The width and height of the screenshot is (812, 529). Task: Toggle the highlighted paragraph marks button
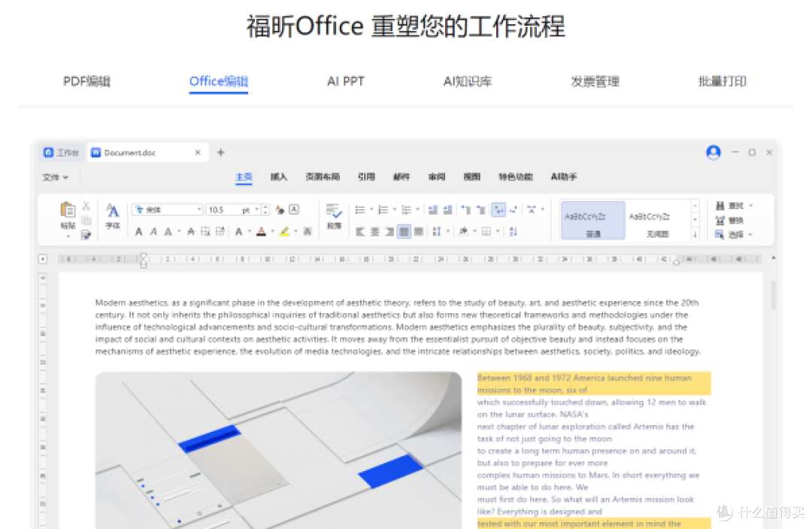click(498, 209)
